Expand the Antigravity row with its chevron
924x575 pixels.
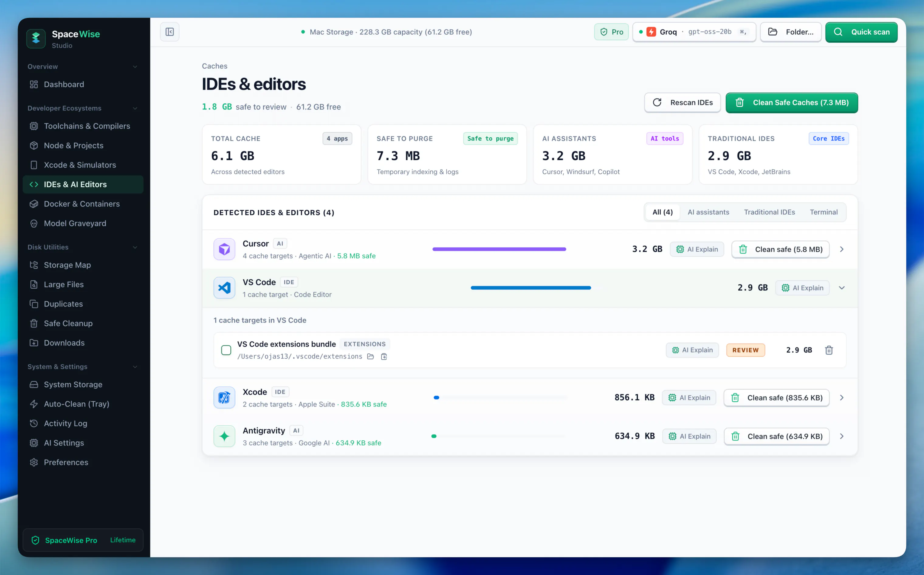pos(842,436)
